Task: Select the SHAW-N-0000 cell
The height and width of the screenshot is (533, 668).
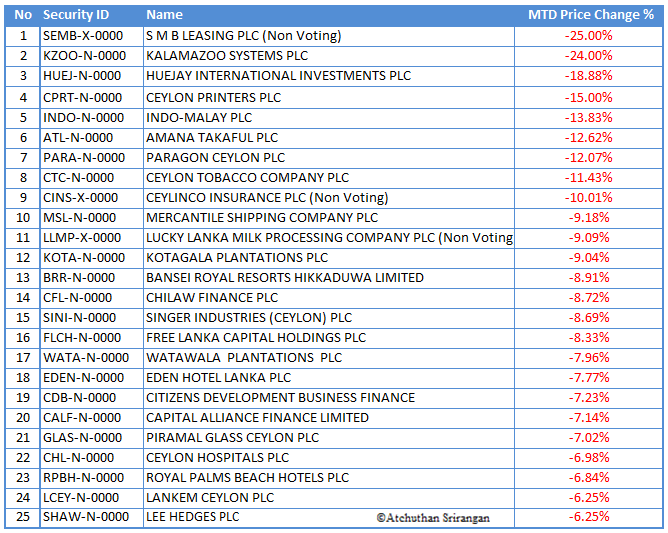Action: click(86, 517)
